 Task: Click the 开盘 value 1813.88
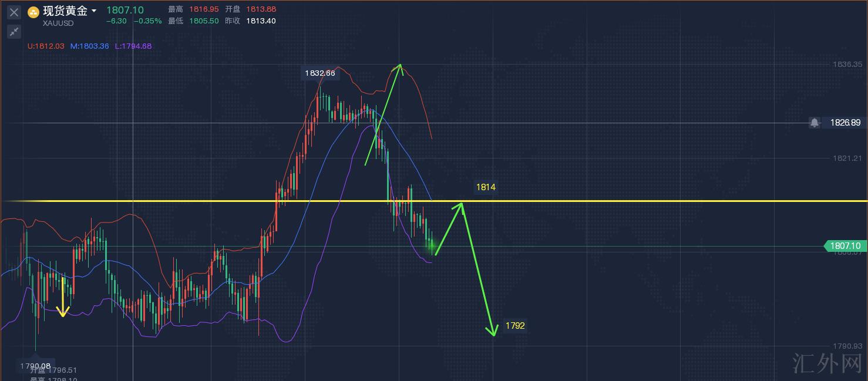pos(260,9)
